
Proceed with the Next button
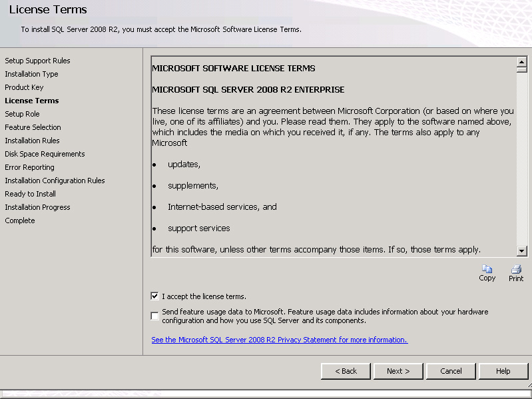[x=398, y=371]
